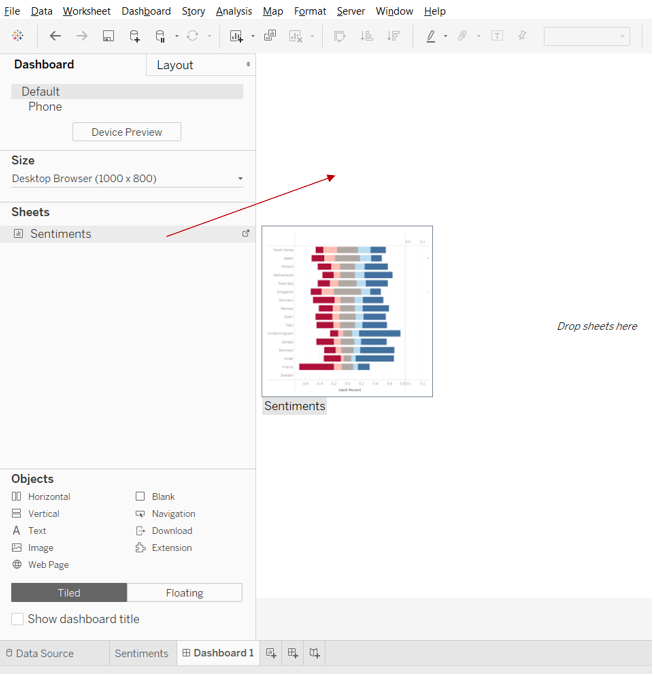654x676 pixels.
Task: Click the Tableau start page logo icon
Action: pyautogui.click(x=18, y=36)
